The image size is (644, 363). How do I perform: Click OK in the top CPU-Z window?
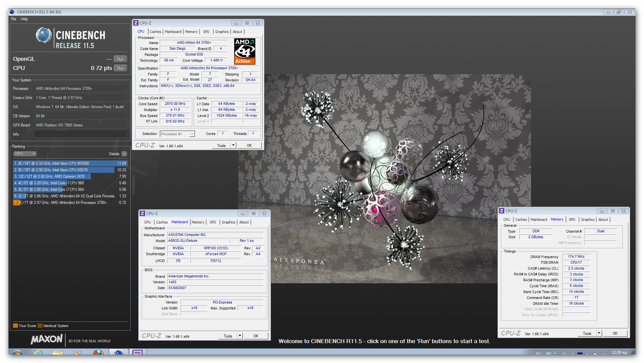pos(249,146)
